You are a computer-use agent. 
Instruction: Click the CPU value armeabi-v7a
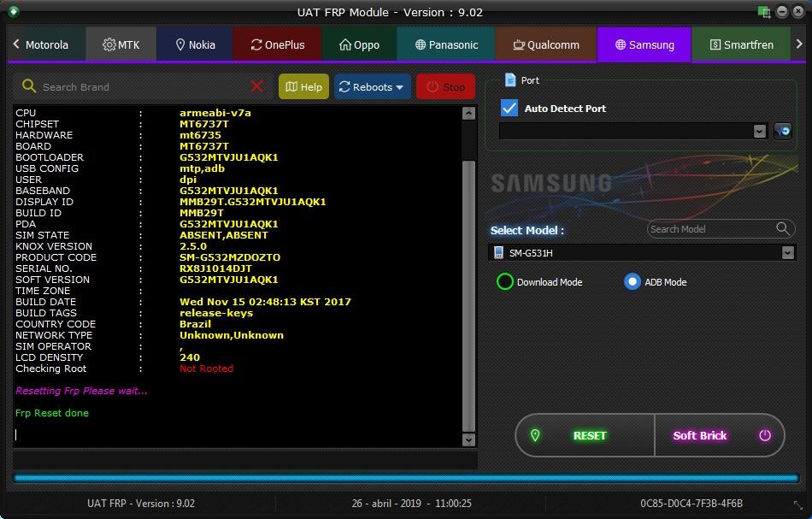click(215, 113)
